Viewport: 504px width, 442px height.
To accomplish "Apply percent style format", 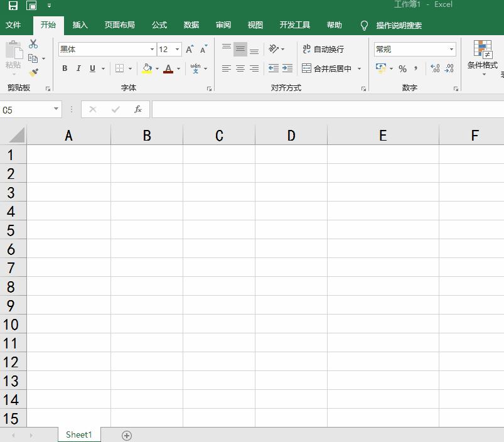I will click(402, 68).
